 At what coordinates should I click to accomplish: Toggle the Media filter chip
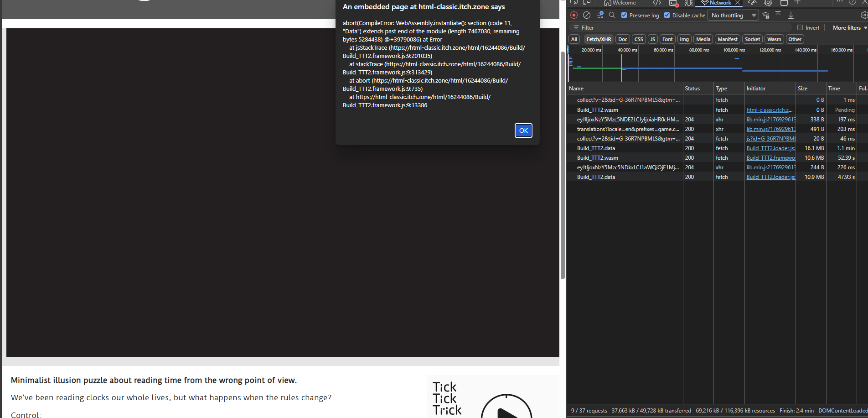coord(703,39)
